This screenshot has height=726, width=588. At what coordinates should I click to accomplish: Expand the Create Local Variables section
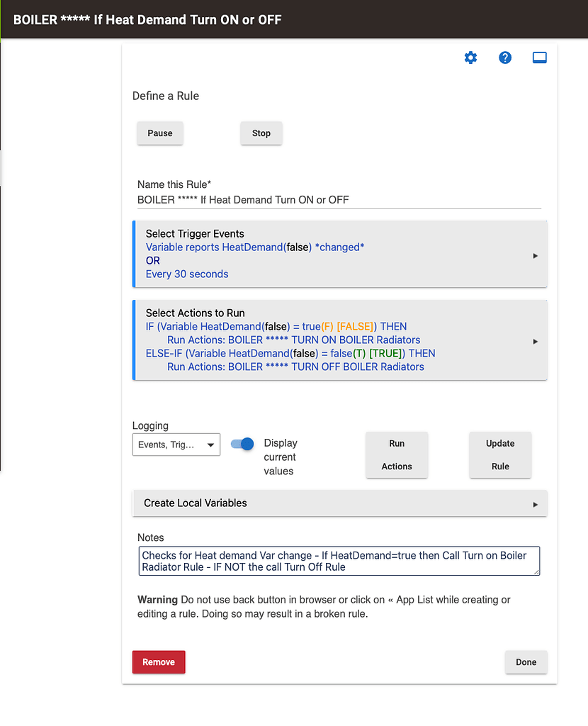tap(535, 504)
